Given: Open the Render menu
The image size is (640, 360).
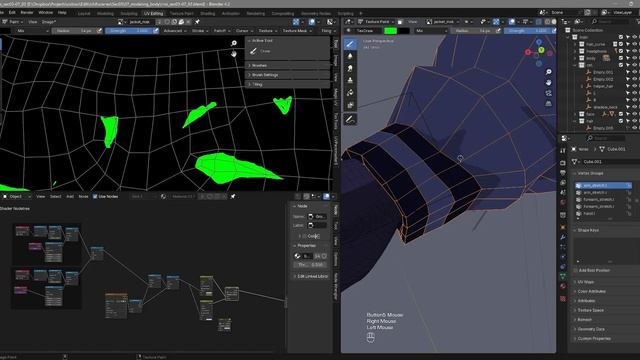Looking at the screenshot, I should click(x=27, y=13).
